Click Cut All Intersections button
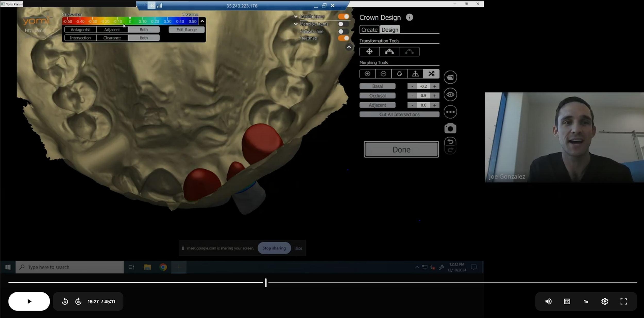 pos(399,114)
